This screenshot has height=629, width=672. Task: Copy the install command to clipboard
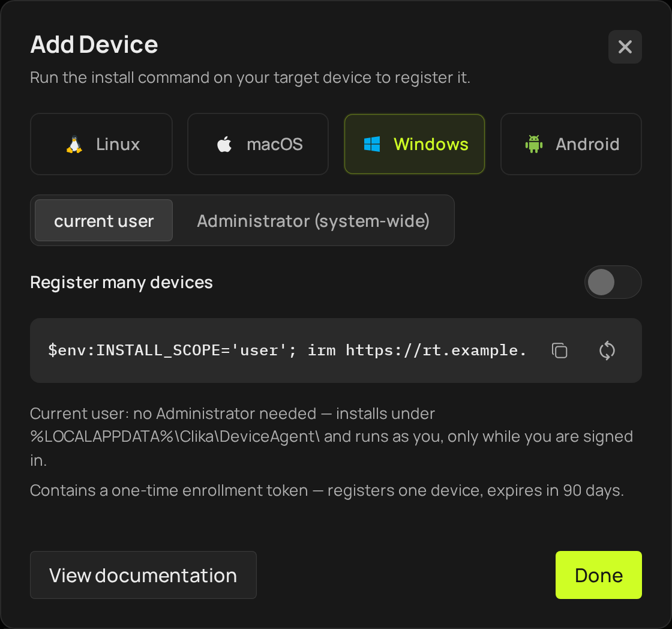click(x=559, y=351)
